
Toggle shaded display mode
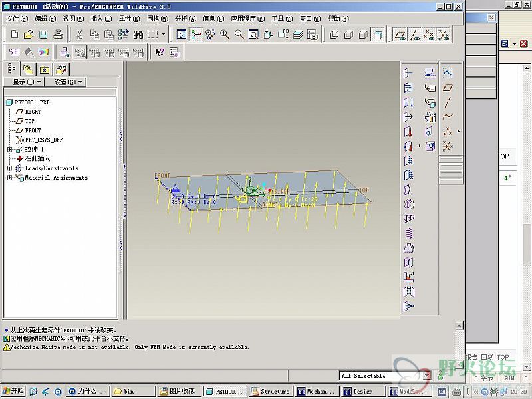(378, 35)
